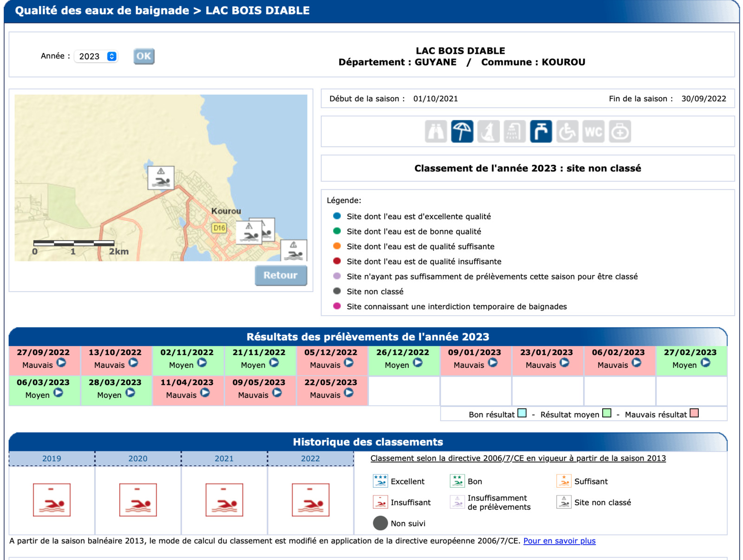
Task: Click the binoculars surveillance icon
Action: click(x=436, y=131)
